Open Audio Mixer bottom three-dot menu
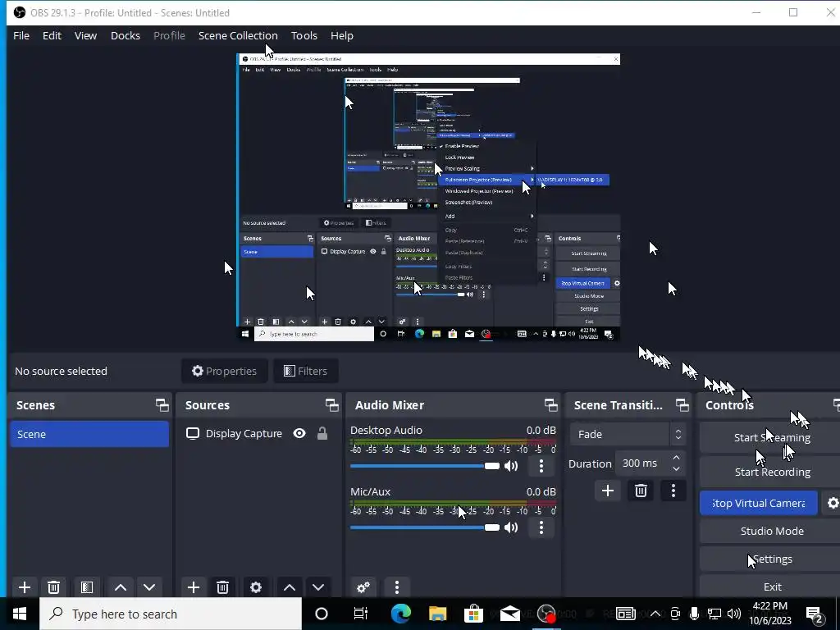840x630 pixels. coord(397,587)
